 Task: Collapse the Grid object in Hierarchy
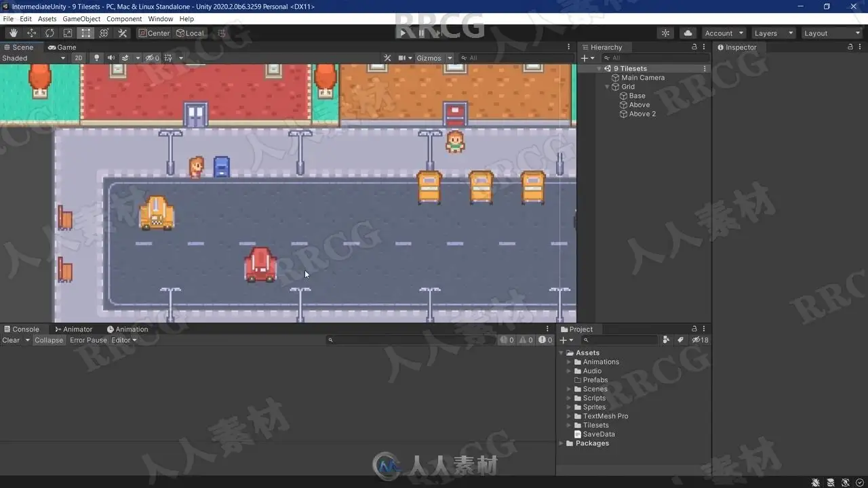pos(608,87)
